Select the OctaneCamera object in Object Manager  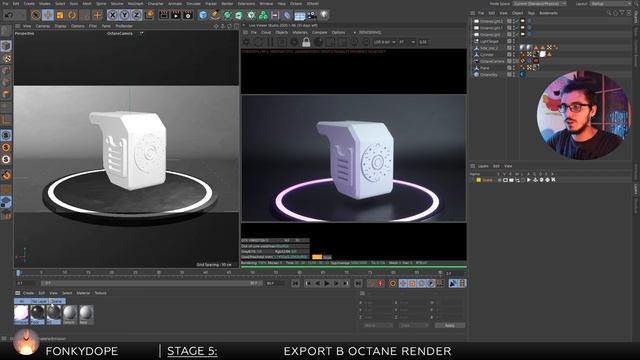[492, 61]
